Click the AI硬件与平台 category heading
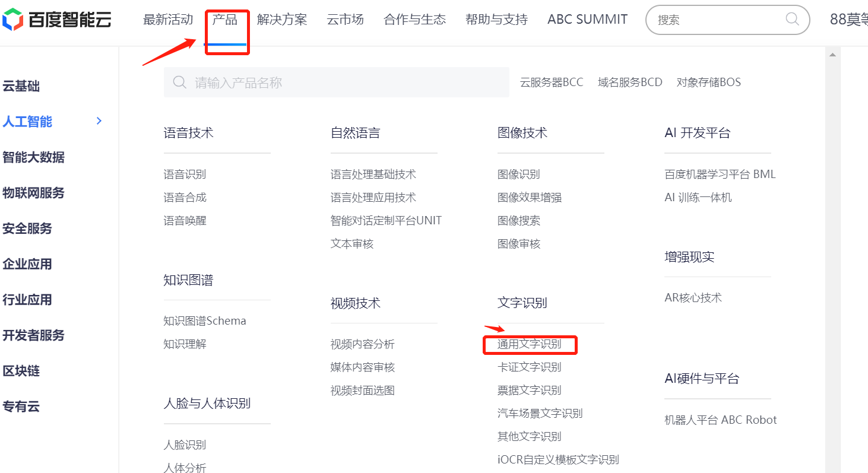The height and width of the screenshot is (473, 868). pos(702,378)
